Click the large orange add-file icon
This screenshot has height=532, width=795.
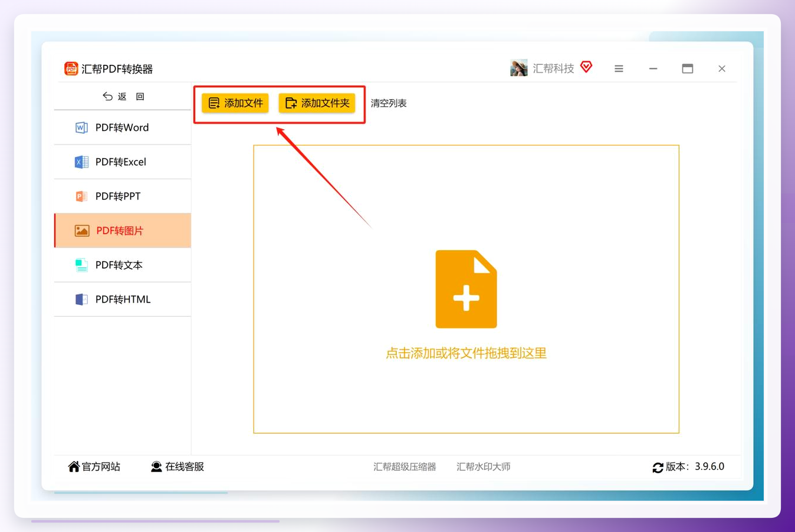[466, 289]
